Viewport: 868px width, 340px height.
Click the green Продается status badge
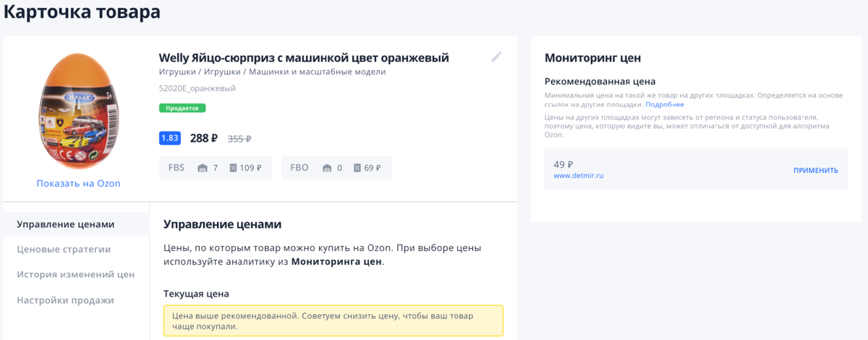[182, 108]
